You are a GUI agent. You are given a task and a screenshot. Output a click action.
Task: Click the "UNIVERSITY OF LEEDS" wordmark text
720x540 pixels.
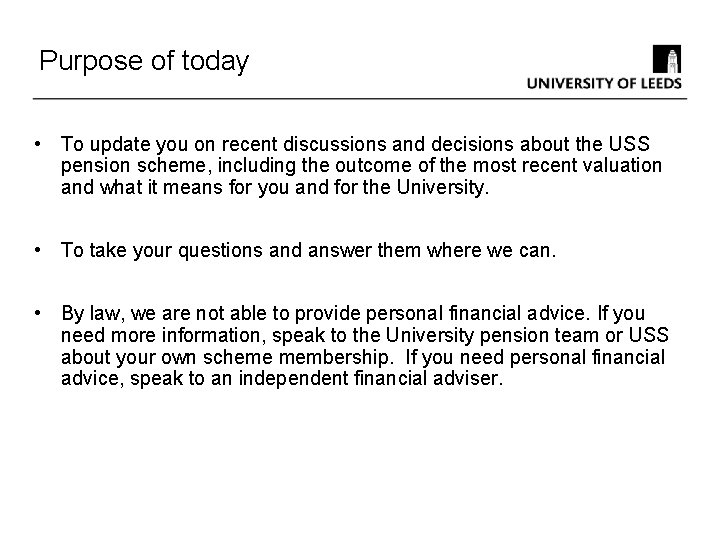point(603,84)
